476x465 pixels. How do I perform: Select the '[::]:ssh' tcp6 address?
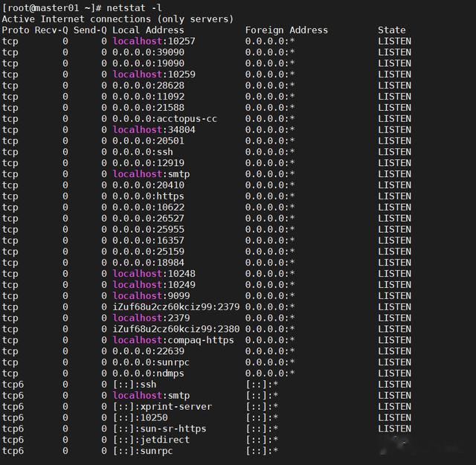[x=135, y=385]
